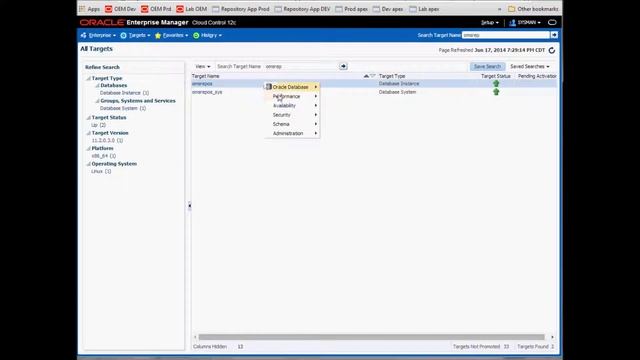Open the Security submenu
640x360 pixels.
tap(292, 115)
